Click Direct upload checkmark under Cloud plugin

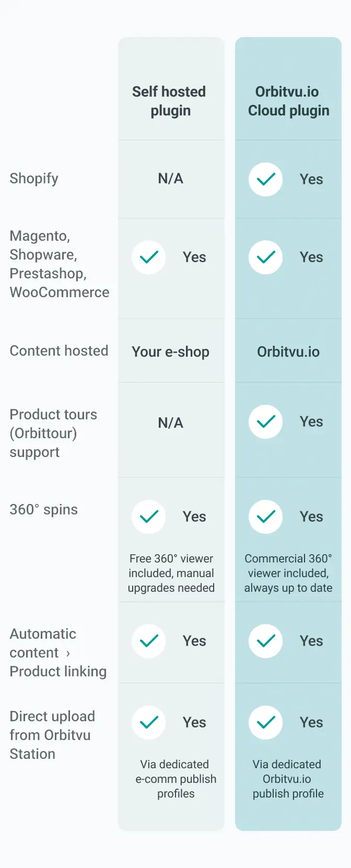266,723
